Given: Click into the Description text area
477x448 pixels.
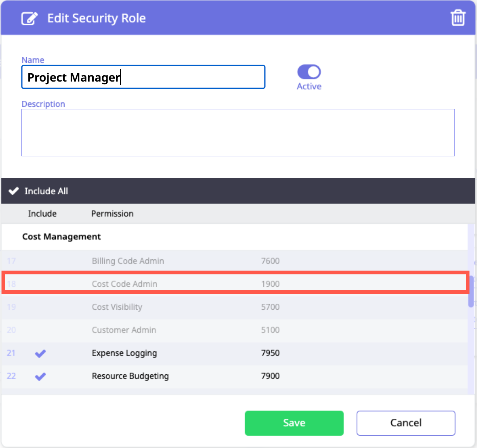Looking at the screenshot, I should pyautogui.click(x=238, y=133).
